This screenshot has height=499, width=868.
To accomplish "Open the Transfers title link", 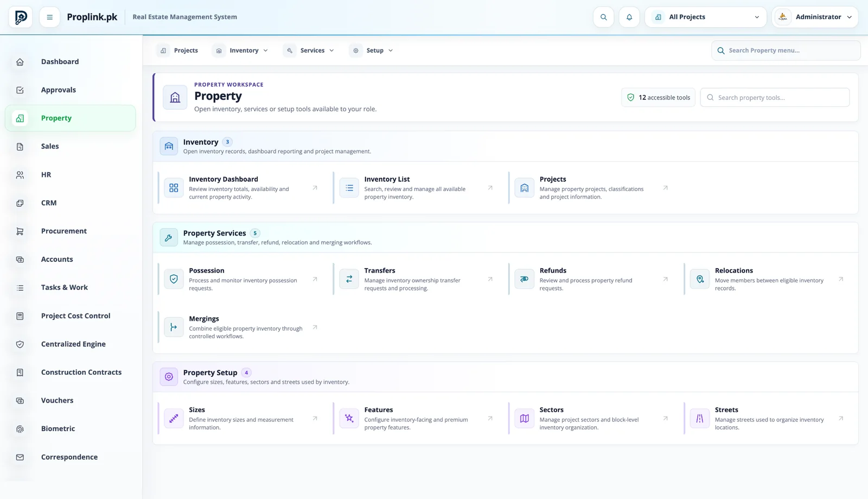I will point(380,270).
